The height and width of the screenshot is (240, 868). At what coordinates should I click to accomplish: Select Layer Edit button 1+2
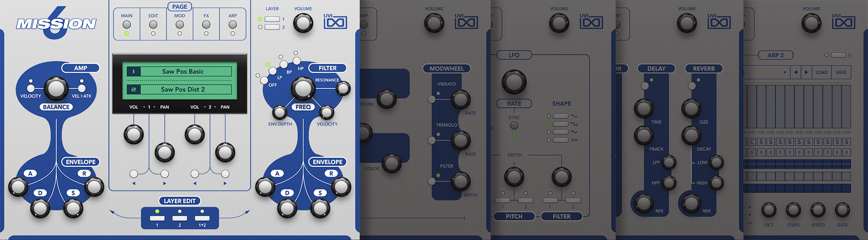coord(202,218)
